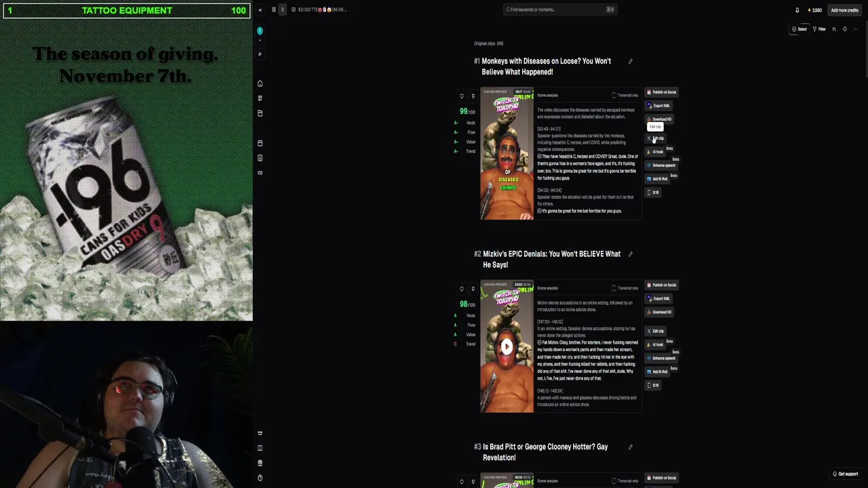Focus the Find keywords or moments search
Viewport: 868px width, 488px height.
560,9
